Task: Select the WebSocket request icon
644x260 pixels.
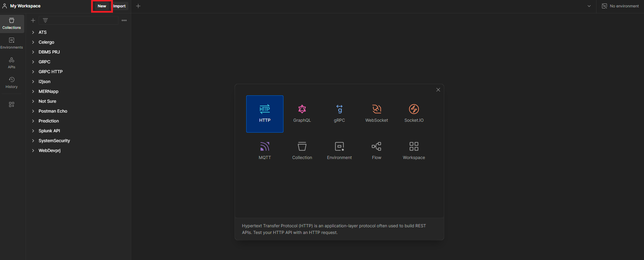Action: pyautogui.click(x=376, y=114)
